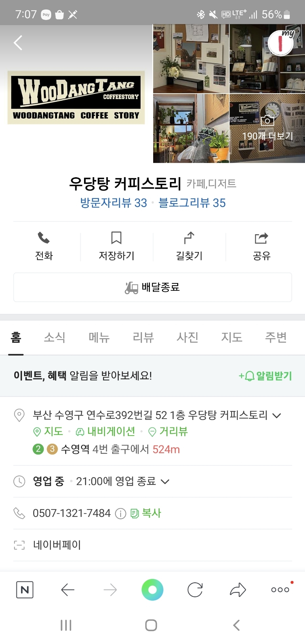Screen dimensions: 305x644
Task: Copy the phone number with 복사
Action: (146, 514)
